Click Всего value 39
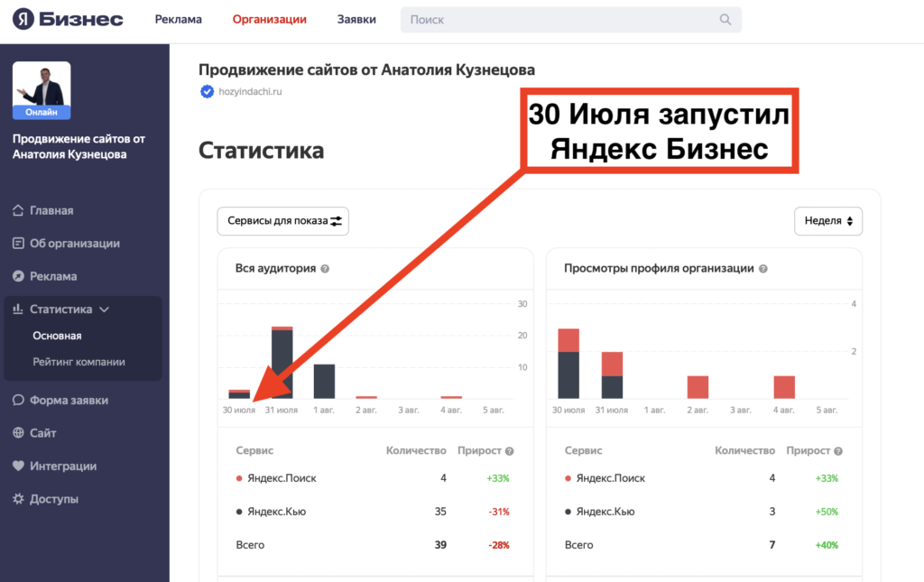The width and height of the screenshot is (924, 582). [440, 545]
